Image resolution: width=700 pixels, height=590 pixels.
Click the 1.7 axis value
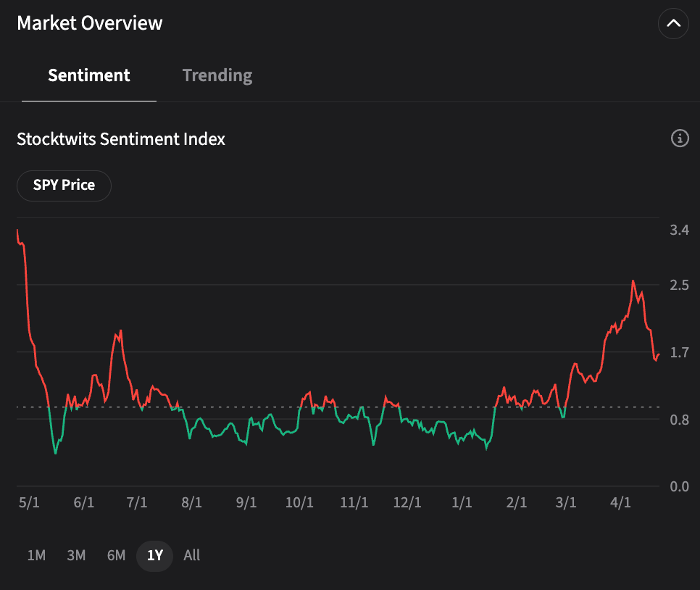tap(679, 352)
